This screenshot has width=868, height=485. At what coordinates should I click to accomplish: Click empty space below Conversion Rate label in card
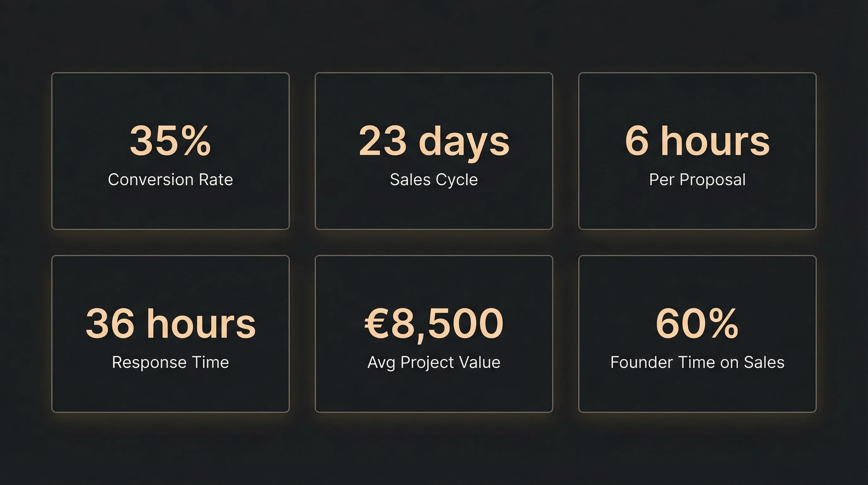coord(170,209)
